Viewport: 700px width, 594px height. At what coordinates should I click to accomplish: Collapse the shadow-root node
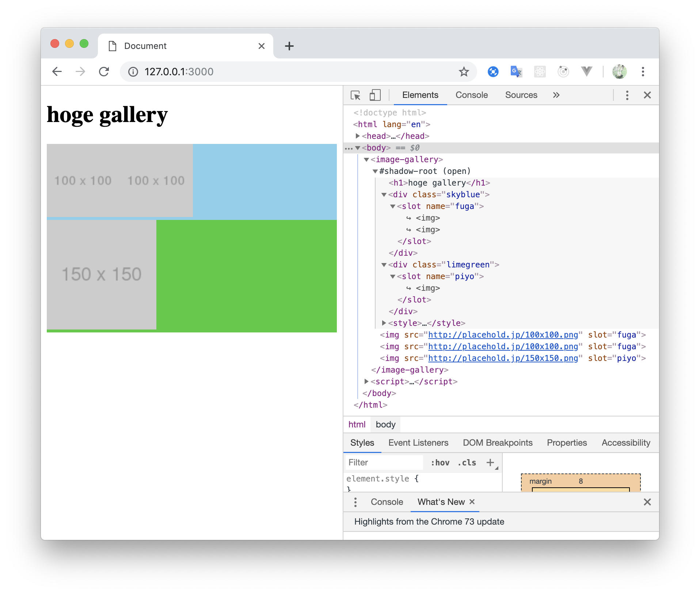point(374,171)
